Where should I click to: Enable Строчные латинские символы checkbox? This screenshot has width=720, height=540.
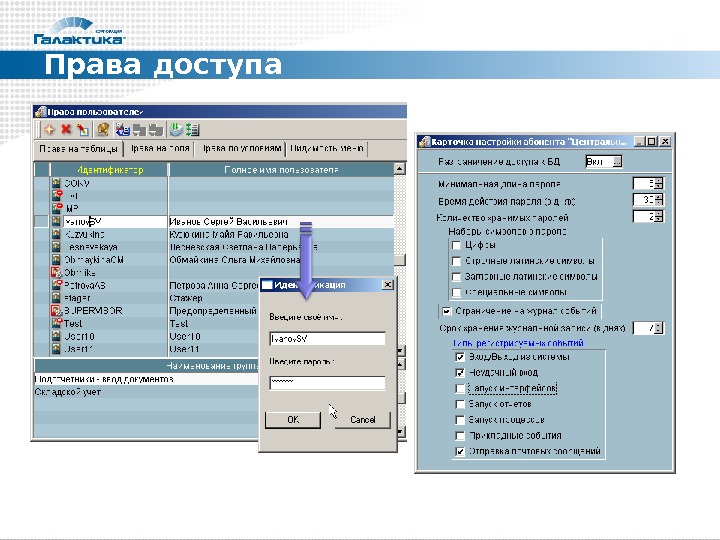pos(456,261)
